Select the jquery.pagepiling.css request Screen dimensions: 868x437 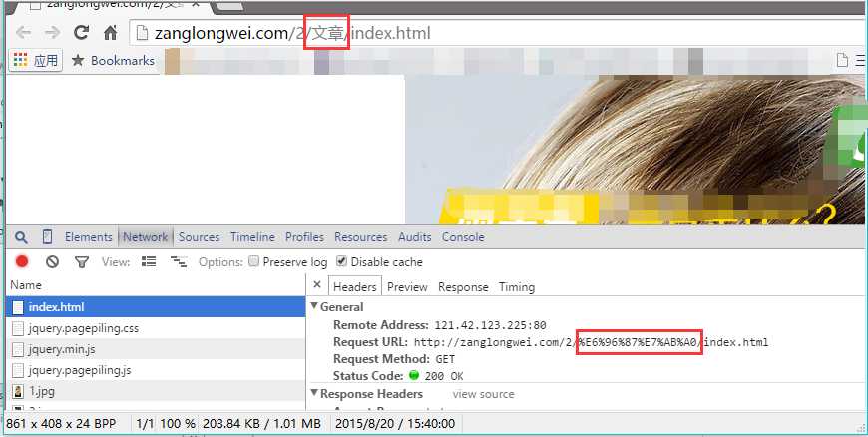coord(156,328)
